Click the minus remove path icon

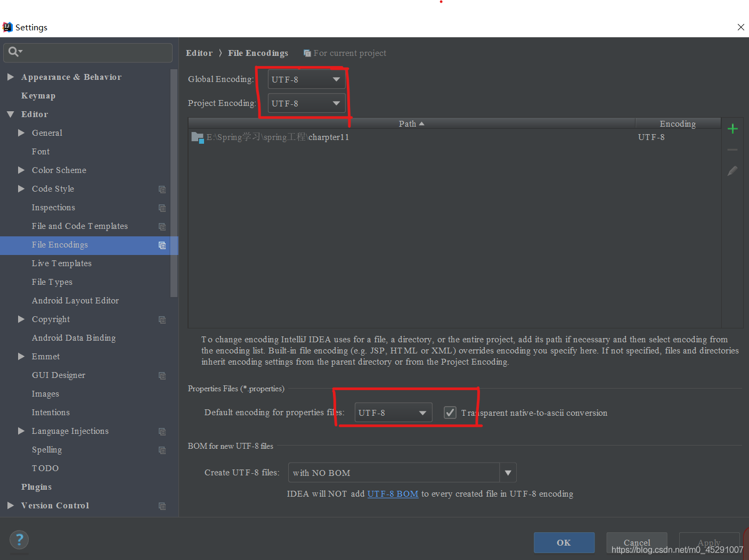(x=732, y=150)
